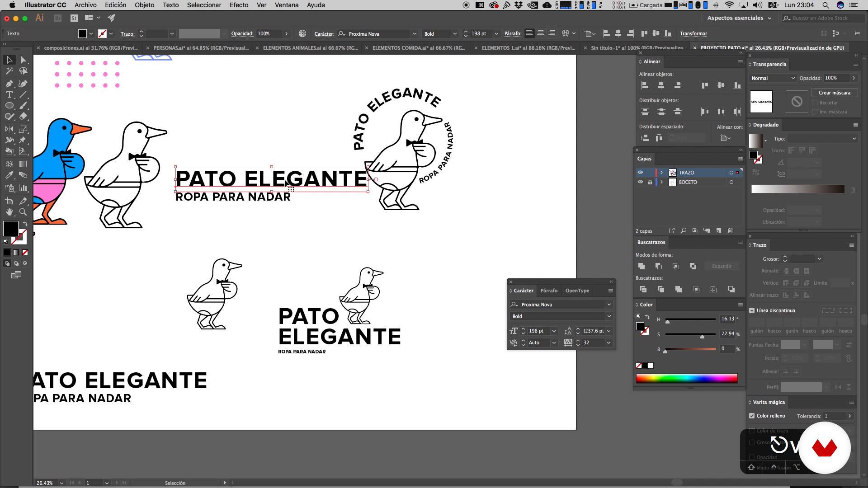Click the Carácter link in control bar
Viewport: 868px width, 488px height.
click(324, 34)
